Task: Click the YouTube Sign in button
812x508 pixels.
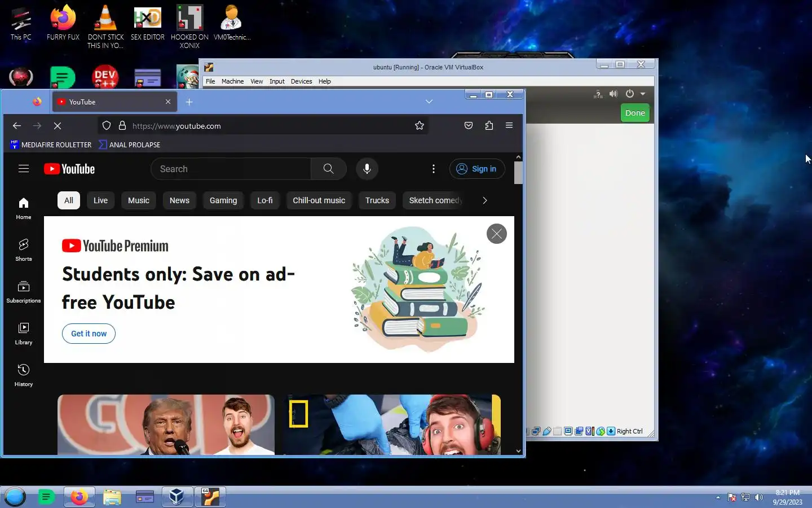Action: (x=477, y=169)
